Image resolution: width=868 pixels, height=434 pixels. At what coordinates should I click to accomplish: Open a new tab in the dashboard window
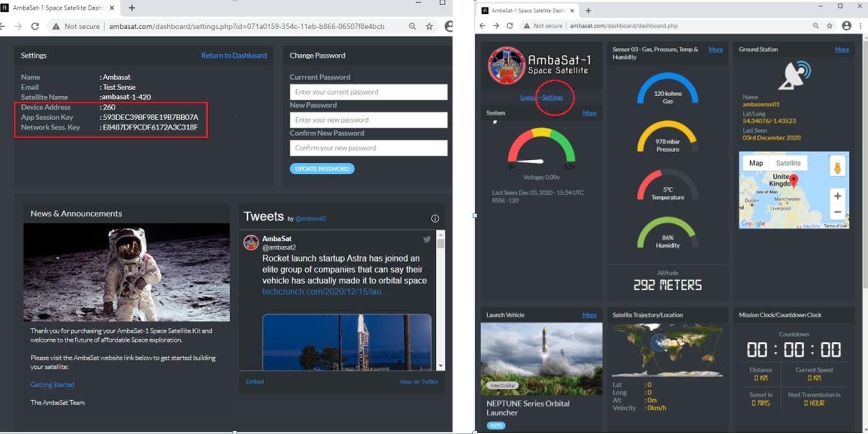pos(588,11)
